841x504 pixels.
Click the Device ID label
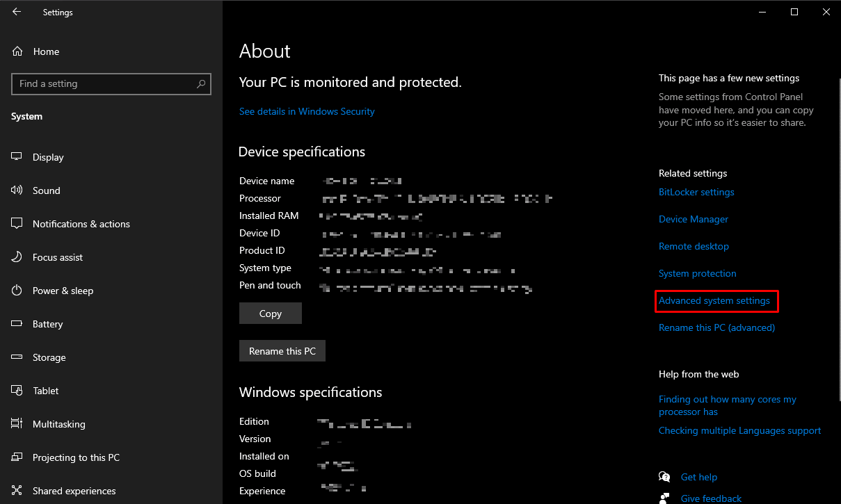pyautogui.click(x=259, y=233)
